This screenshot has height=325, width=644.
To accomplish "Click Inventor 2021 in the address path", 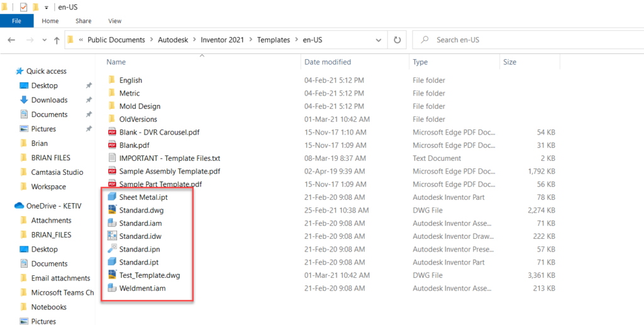I will click(222, 40).
